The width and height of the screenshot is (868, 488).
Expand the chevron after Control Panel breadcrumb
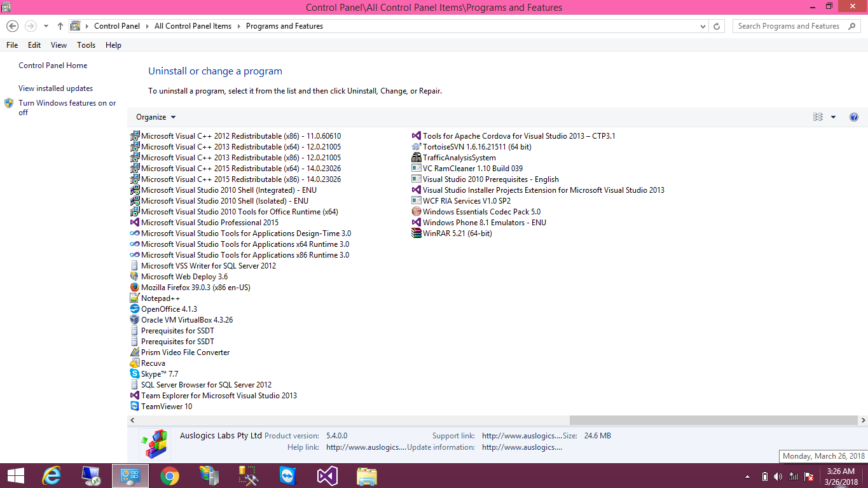[147, 26]
